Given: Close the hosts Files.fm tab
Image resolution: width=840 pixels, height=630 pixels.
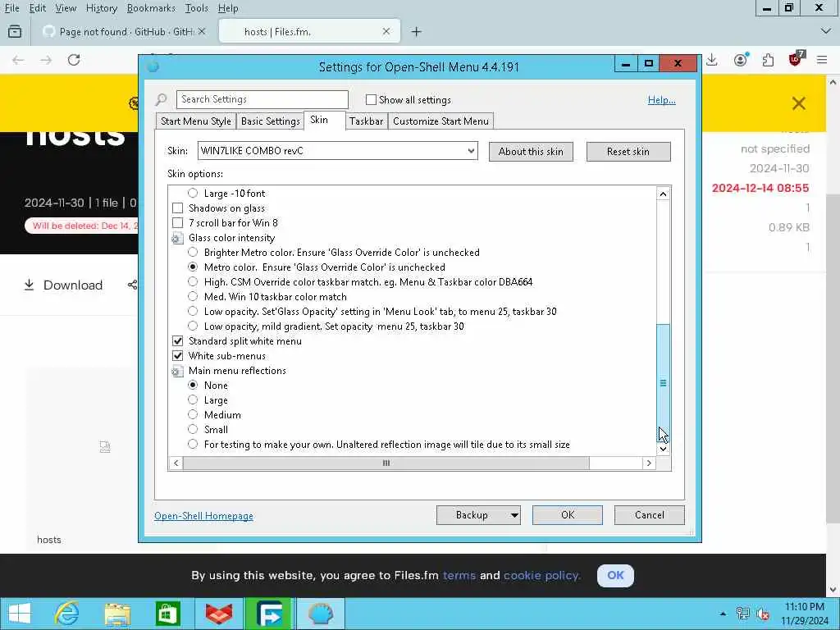Looking at the screenshot, I should coord(386,32).
